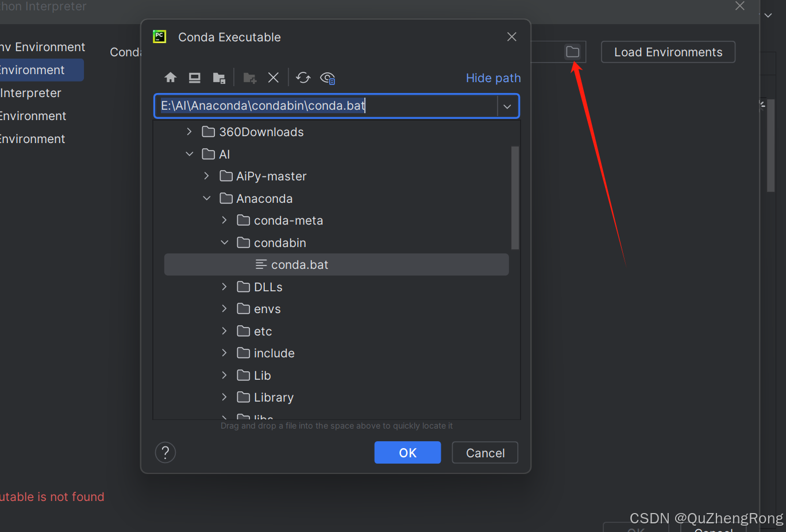786x532 pixels.
Task: Select Interpreter in the left sidebar
Action: (31, 92)
